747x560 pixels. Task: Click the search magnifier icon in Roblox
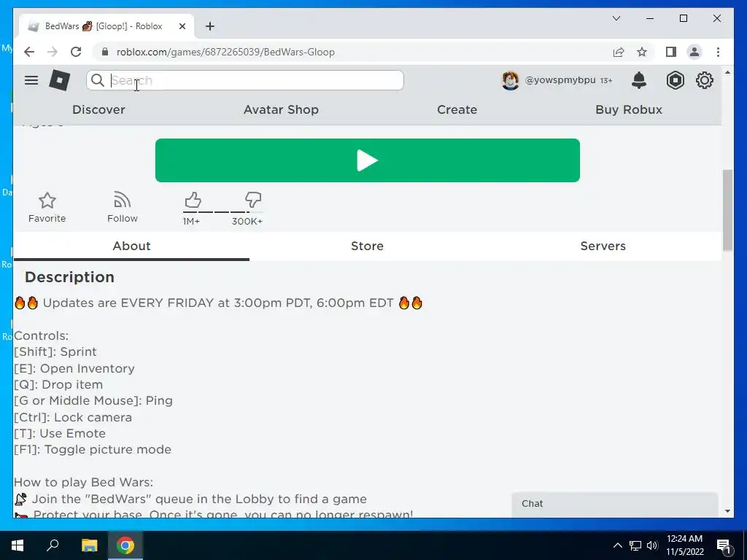click(x=97, y=80)
